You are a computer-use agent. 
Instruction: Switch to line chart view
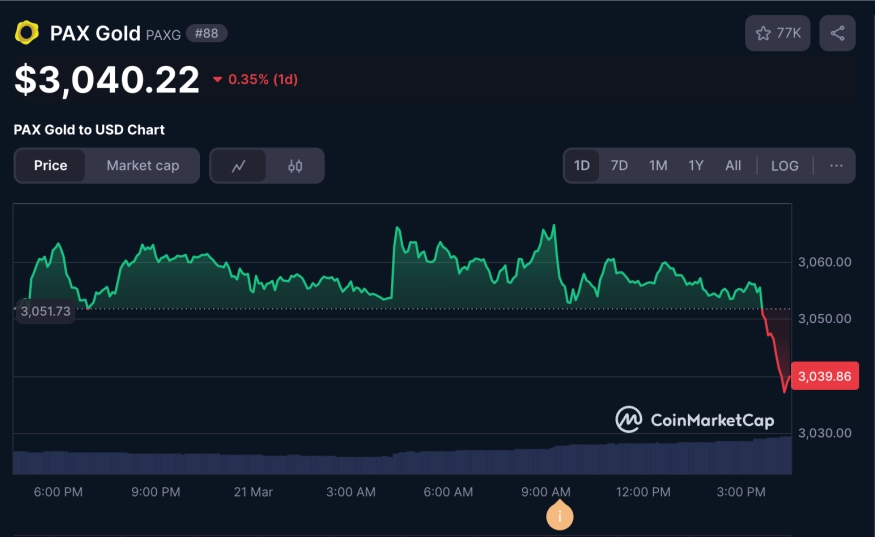pos(239,166)
